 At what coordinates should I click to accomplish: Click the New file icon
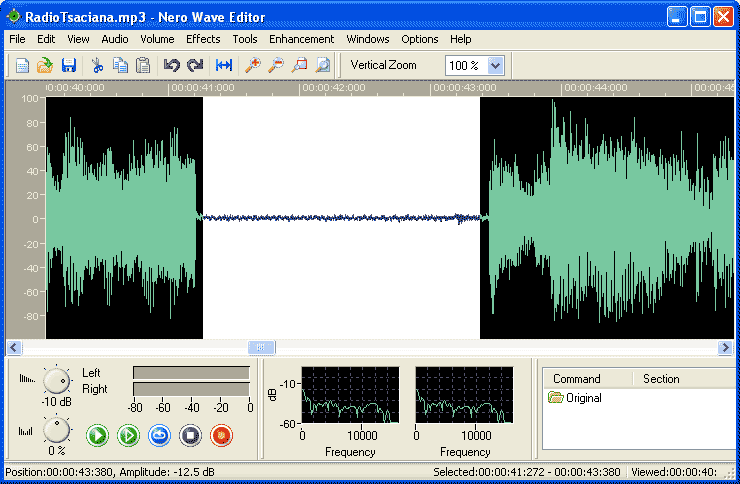tap(22, 65)
